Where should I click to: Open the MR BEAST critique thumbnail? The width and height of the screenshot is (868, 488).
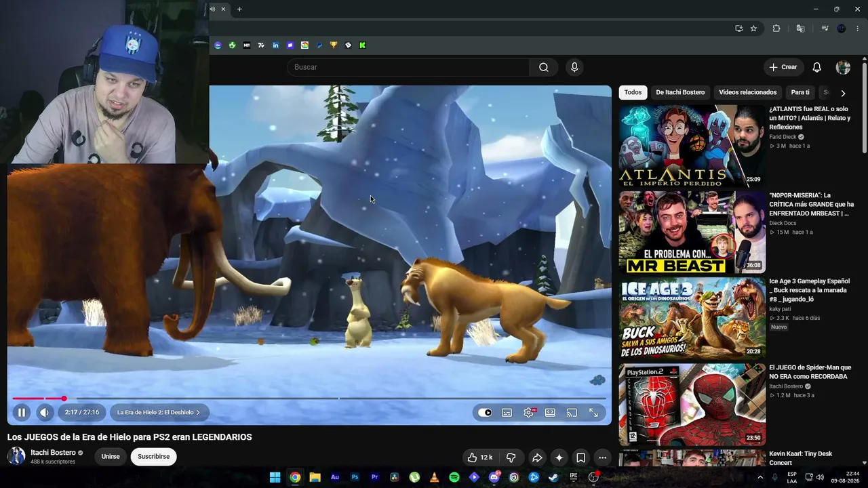(692, 232)
